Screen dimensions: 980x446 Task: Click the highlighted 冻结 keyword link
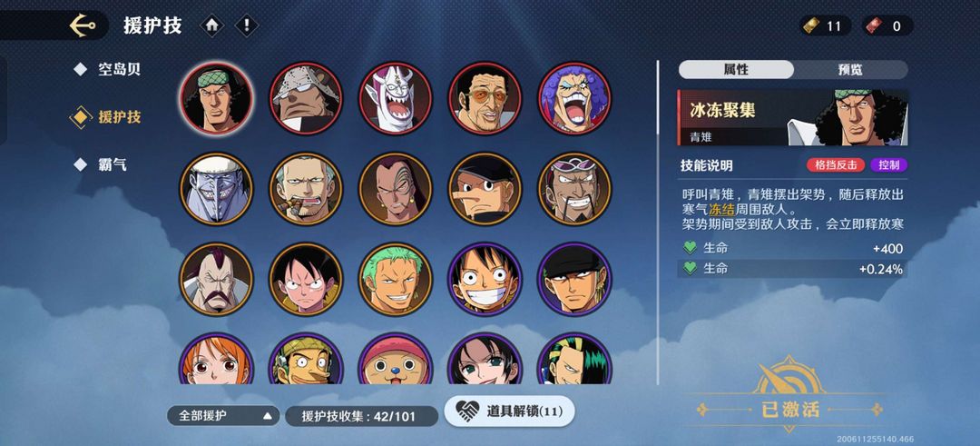pyautogui.click(x=721, y=210)
